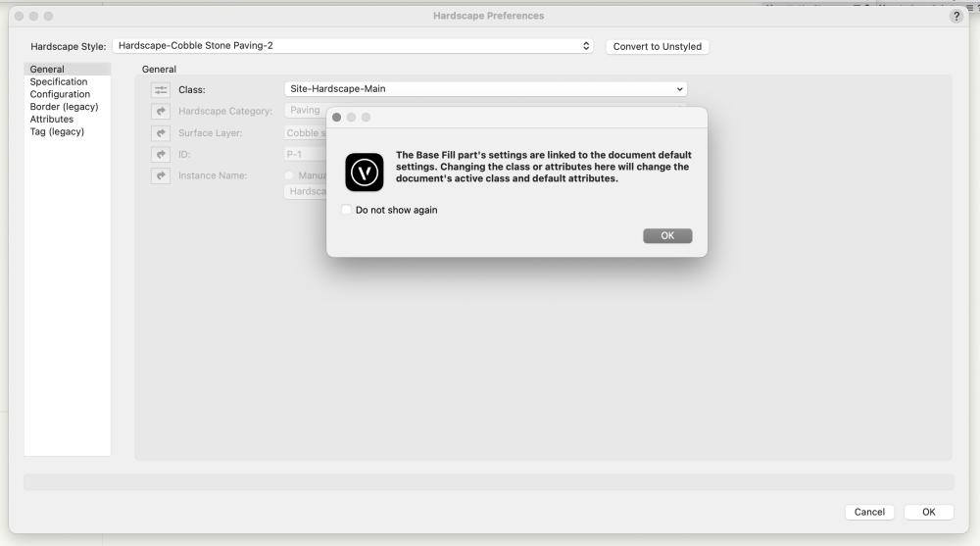Click the Surface Layer style arrow icon
Screen dimensions: 980x546
click(x=161, y=133)
